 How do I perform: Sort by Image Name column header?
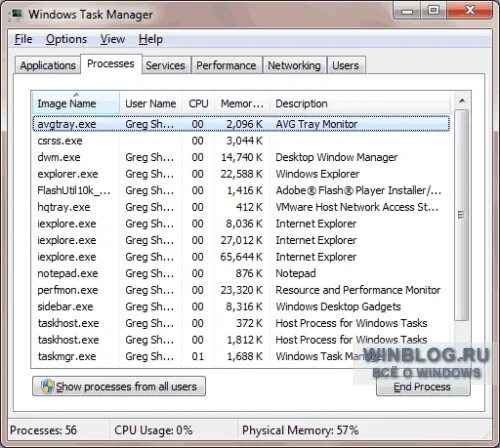[x=76, y=103]
